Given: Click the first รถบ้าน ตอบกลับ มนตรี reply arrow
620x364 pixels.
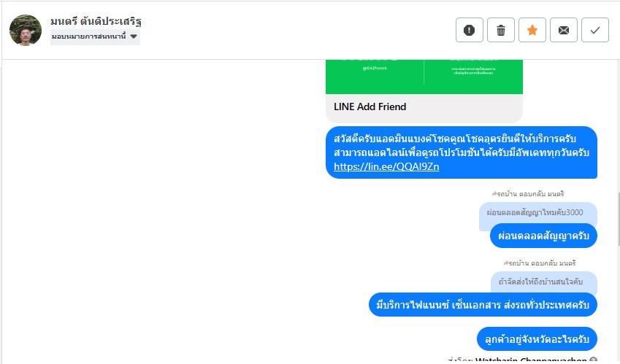Looking at the screenshot, I should (494, 194).
